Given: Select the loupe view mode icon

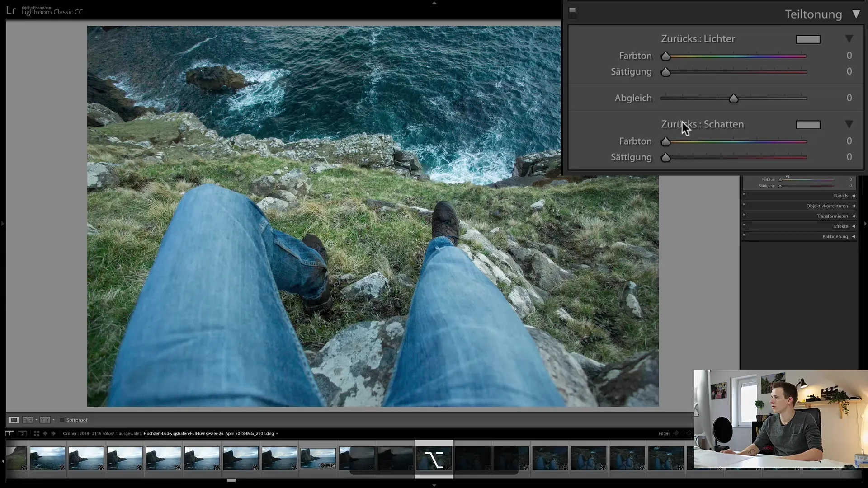Looking at the screenshot, I should [x=14, y=420].
